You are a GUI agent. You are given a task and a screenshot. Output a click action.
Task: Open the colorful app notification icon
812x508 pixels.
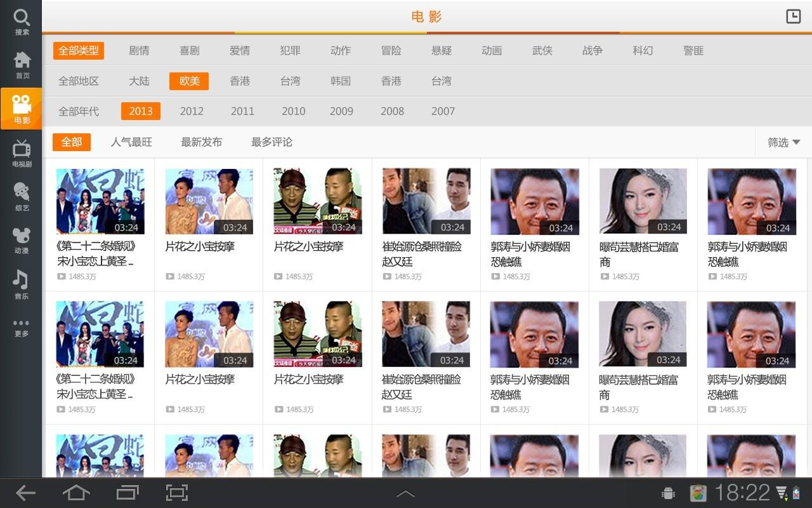[698, 493]
